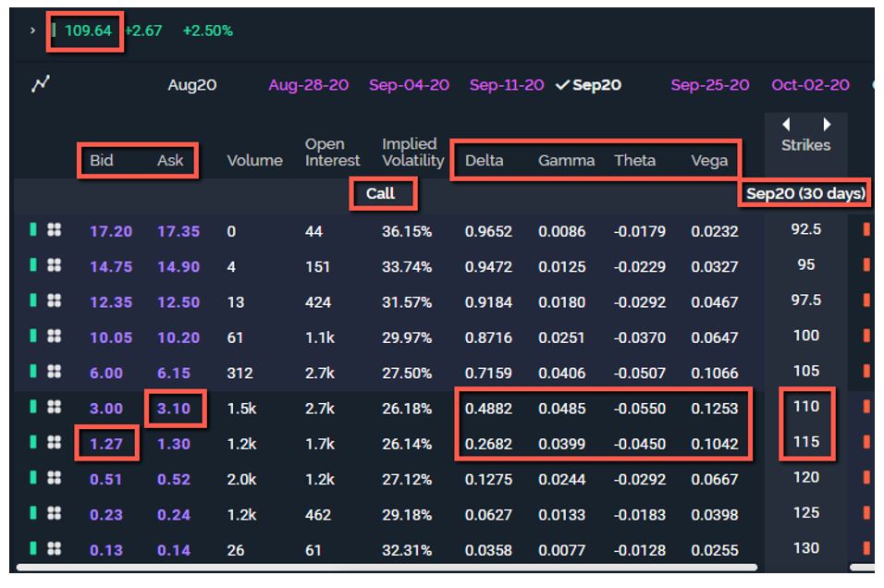The width and height of the screenshot is (884, 588).
Task: Open grid icon in the 14.75 bid row
Action: [55, 265]
